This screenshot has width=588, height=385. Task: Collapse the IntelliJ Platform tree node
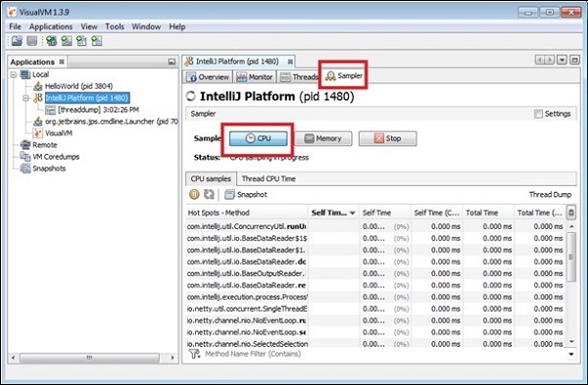[25, 98]
